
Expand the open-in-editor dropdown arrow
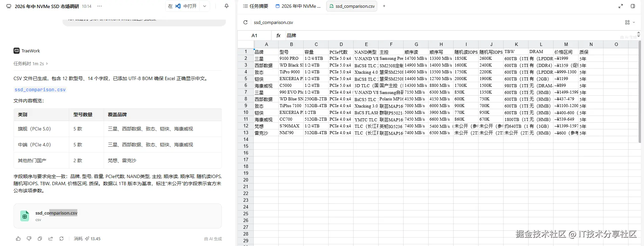[x=205, y=6]
